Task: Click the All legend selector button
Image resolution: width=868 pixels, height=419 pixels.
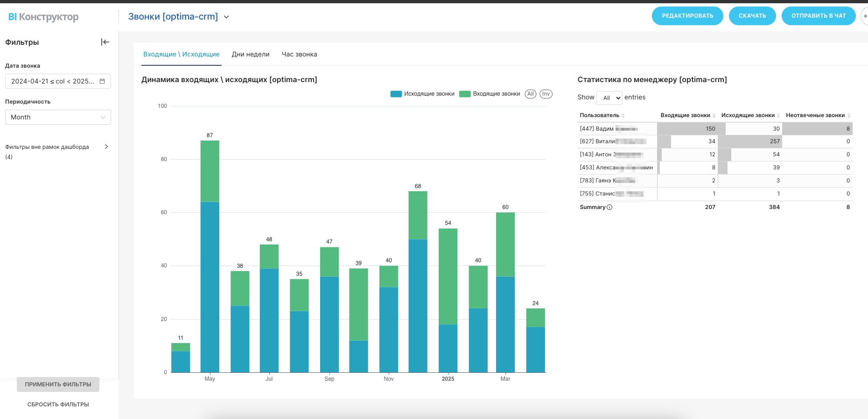Action: pyautogui.click(x=531, y=94)
